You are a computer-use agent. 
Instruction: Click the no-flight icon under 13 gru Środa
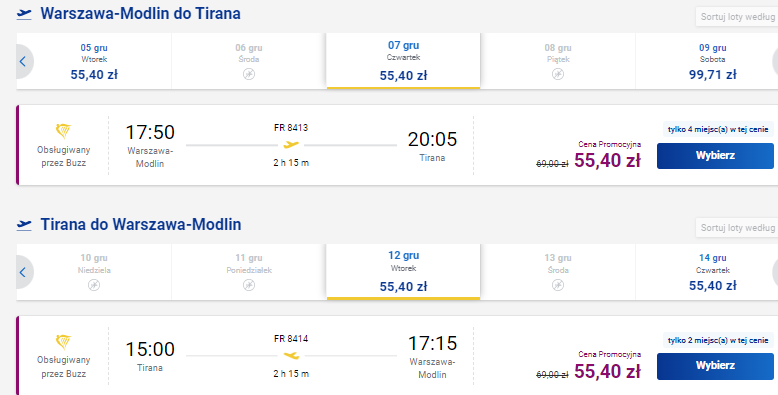tap(558, 285)
